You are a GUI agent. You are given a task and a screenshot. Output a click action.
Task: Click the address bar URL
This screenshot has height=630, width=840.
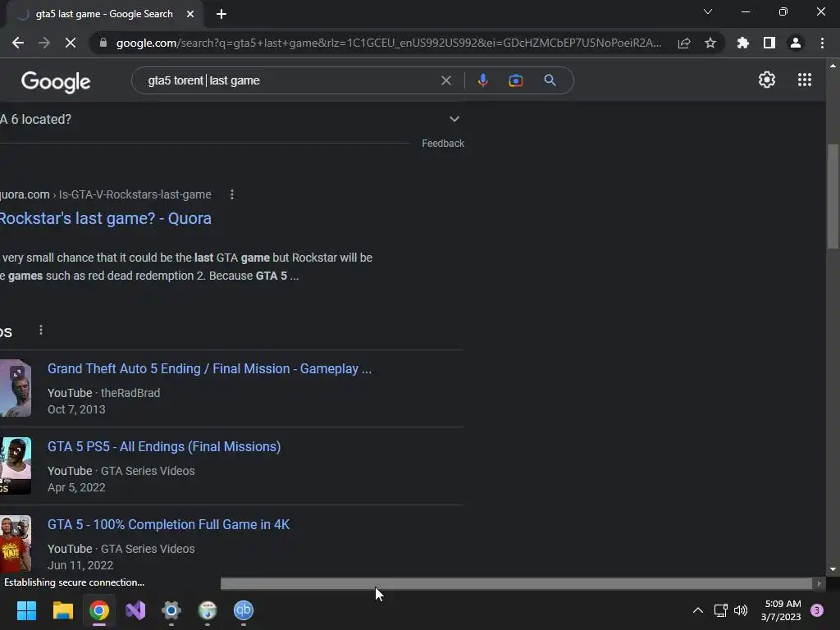pyautogui.click(x=389, y=43)
